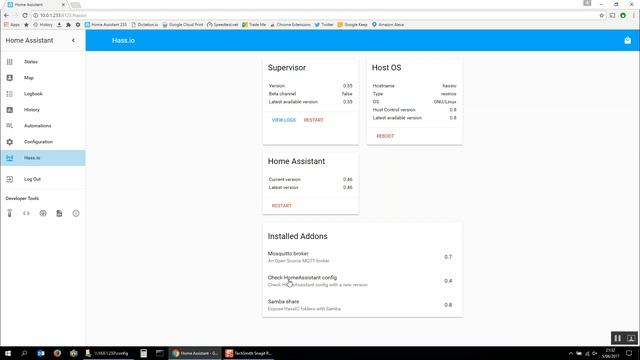Viewport: 640px width, 360px height.
Task: Click the Beta channel false value
Action: click(x=347, y=94)
